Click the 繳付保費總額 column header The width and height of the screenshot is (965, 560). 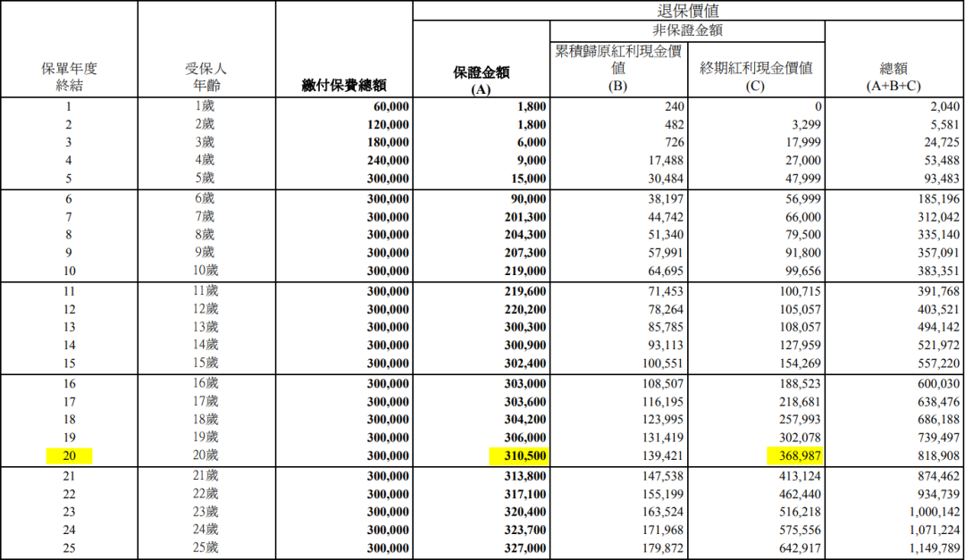point(344,86)
